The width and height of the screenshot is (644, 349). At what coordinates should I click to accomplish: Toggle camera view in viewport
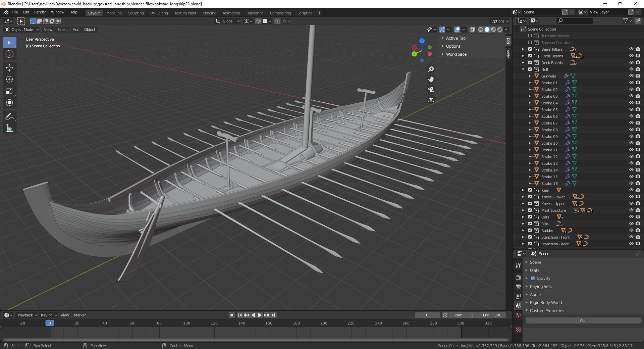point(431,90)
